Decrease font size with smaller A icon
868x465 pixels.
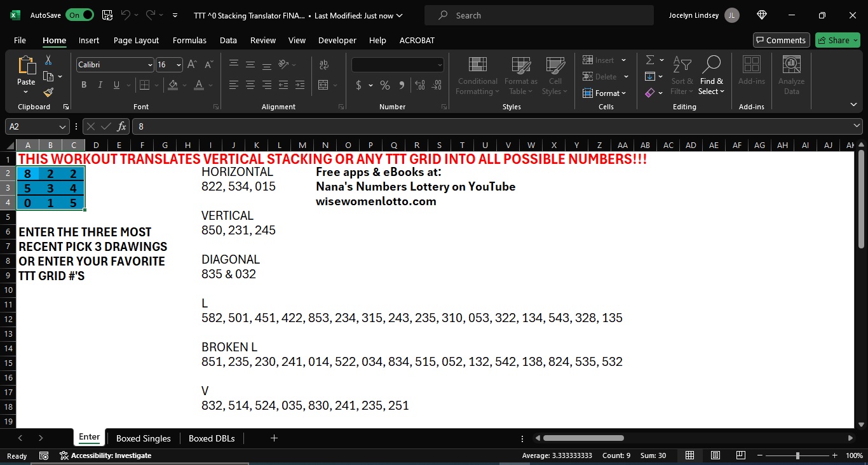point(208,64)
